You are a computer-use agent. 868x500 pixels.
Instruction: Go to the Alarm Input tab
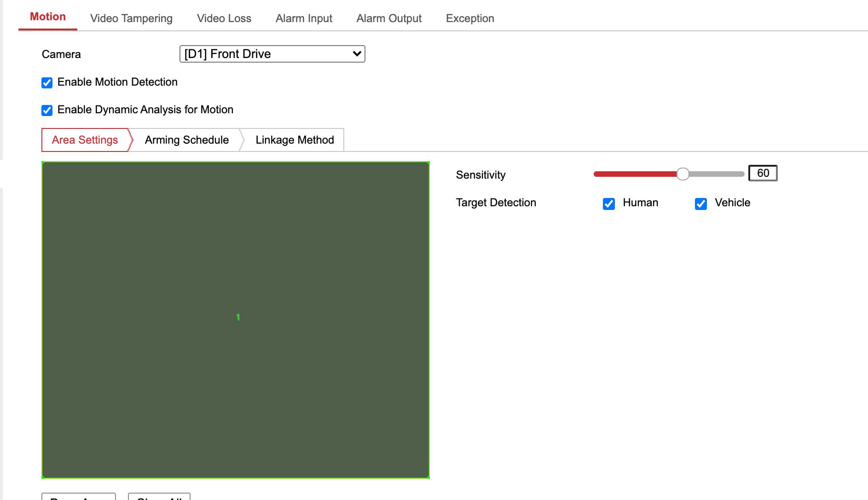(304, 18)
